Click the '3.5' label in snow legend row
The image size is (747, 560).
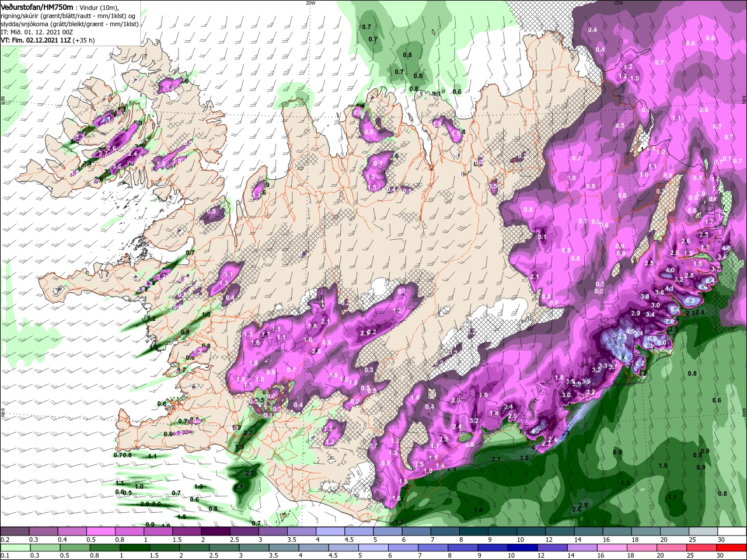click(292, 540)
